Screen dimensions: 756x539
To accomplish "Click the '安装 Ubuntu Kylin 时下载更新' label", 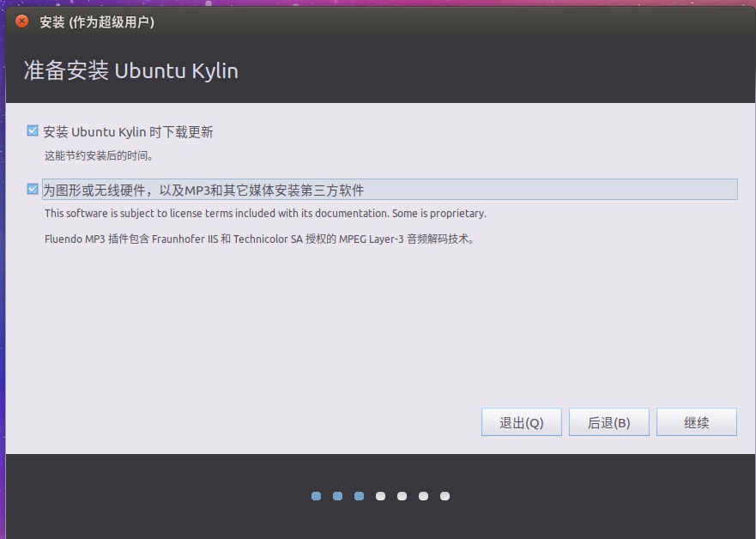I will pos(128,131).
